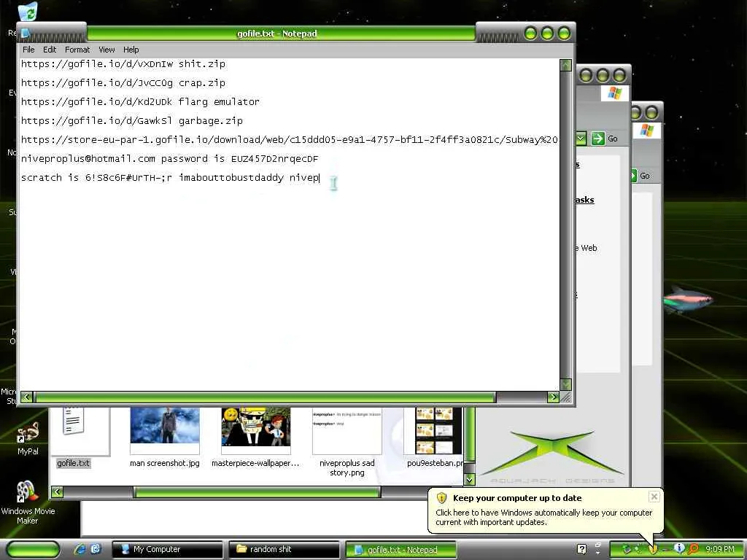Click the green Go arrow in the middle window
Screen dimensions: 747x560
coord(597,139)
